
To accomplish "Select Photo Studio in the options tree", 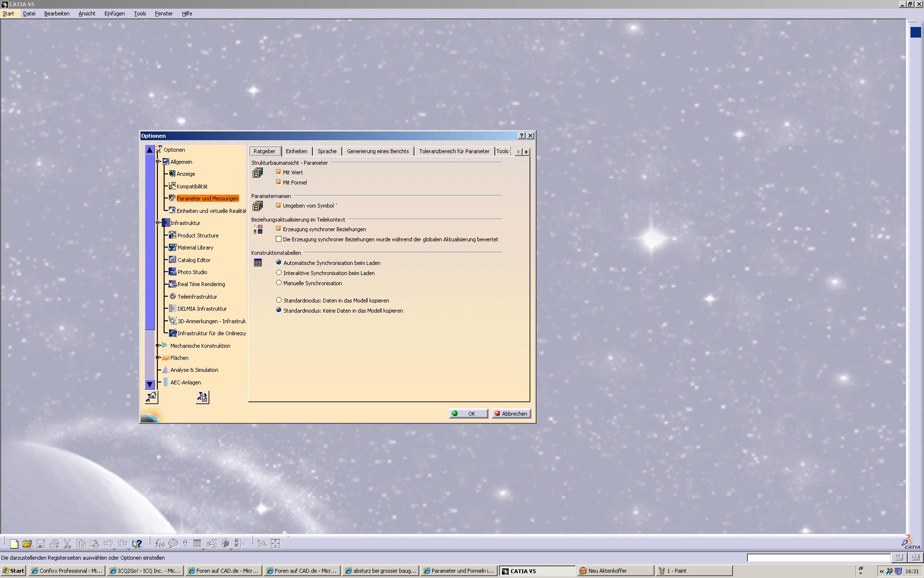I will click(192, 272).
